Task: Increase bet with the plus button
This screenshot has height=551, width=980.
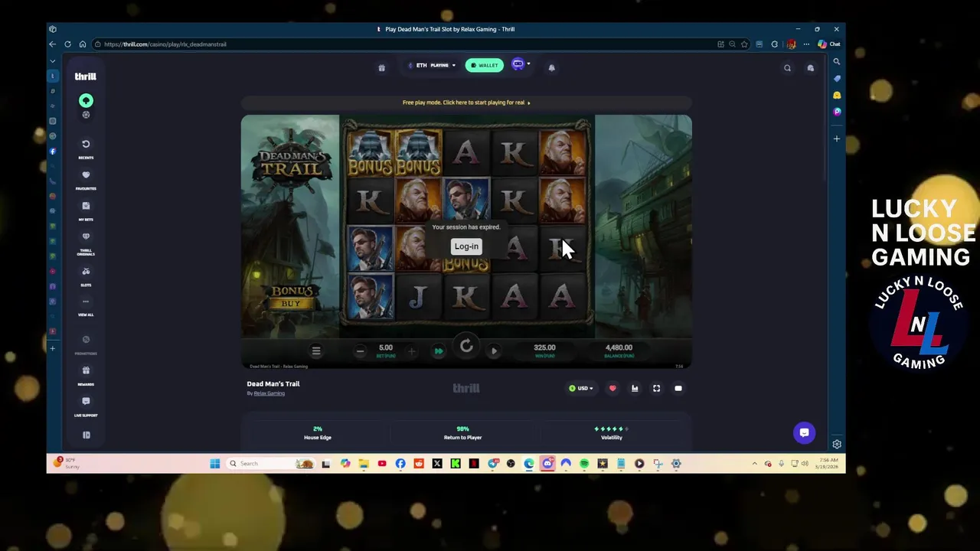Action: [411, 351]
